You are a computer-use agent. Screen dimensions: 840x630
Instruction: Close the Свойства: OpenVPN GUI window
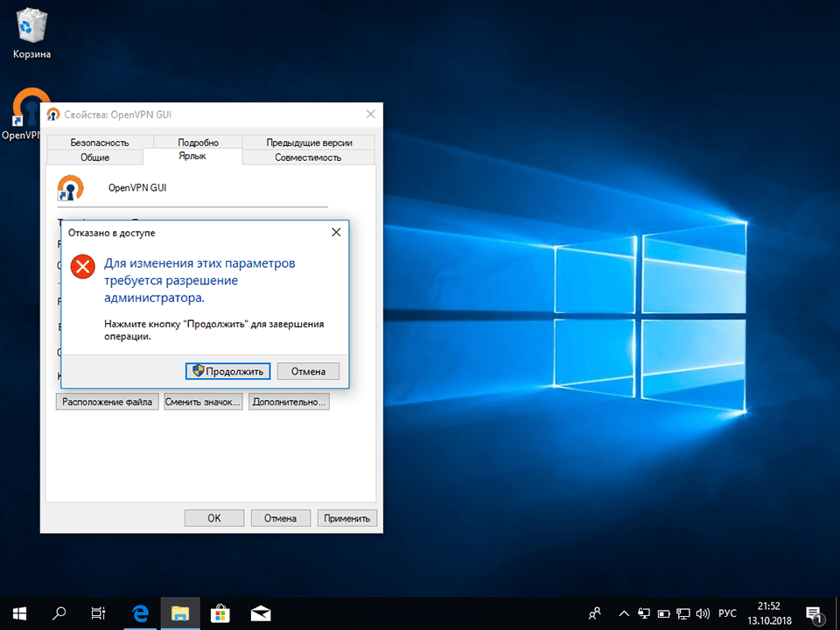[x=371, y=114]
